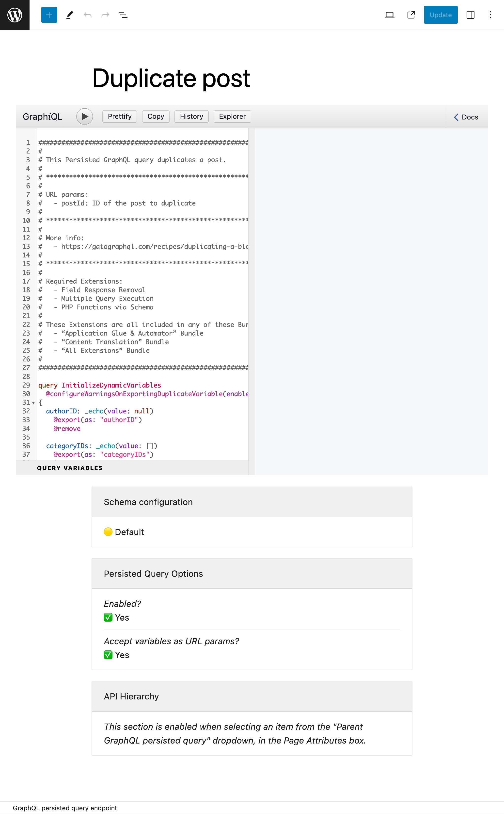
Task: Click the new post add icon
Action: 49,15
